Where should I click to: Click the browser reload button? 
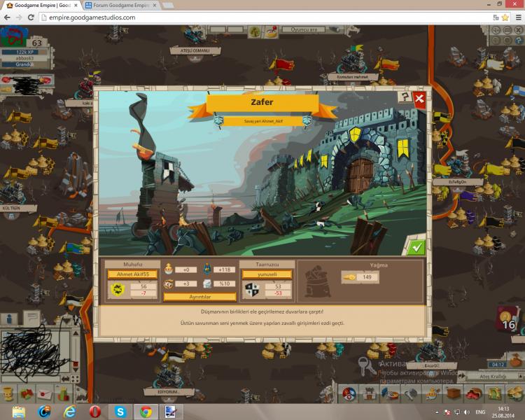(x=31, y=17)
